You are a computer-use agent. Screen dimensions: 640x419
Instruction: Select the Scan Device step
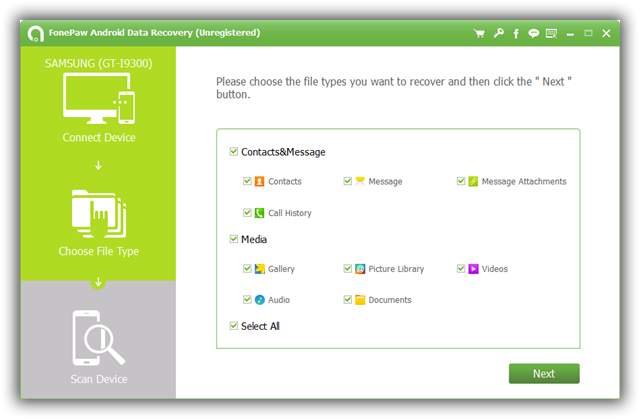point(98,345)
